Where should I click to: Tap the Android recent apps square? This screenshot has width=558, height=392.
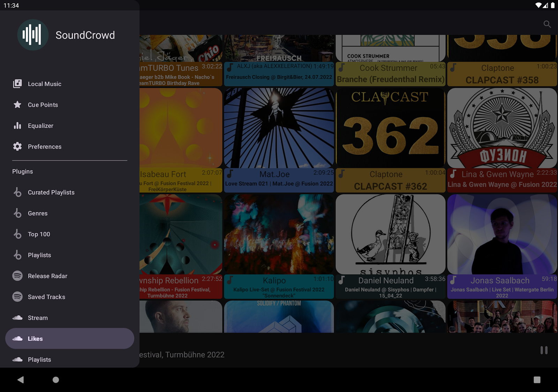(x=537, y=380)
